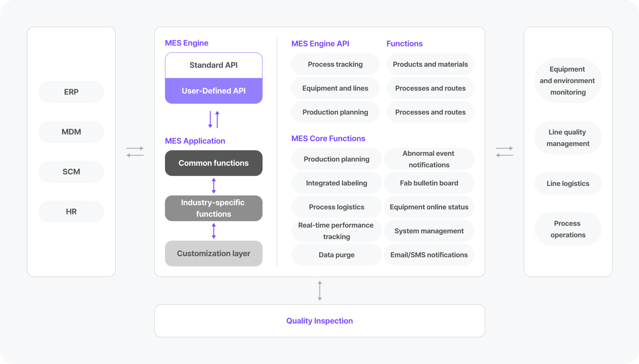The height and width of the screenshot is (364, 639).
Task: Click the double arrow above Customization layer
Action: (213, 231)
